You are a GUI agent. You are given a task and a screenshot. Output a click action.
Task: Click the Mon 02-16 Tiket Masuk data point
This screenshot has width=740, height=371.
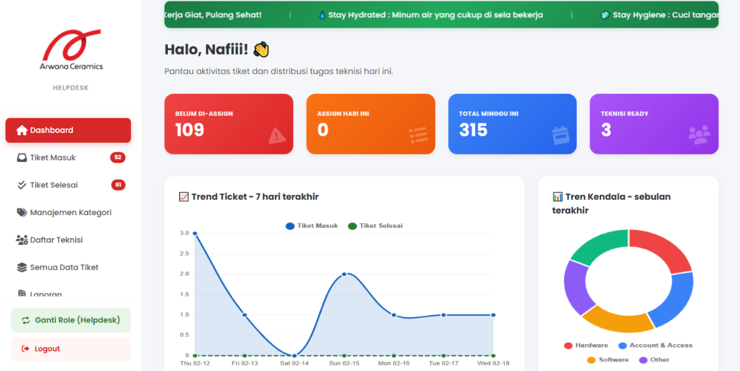point(394,315)
